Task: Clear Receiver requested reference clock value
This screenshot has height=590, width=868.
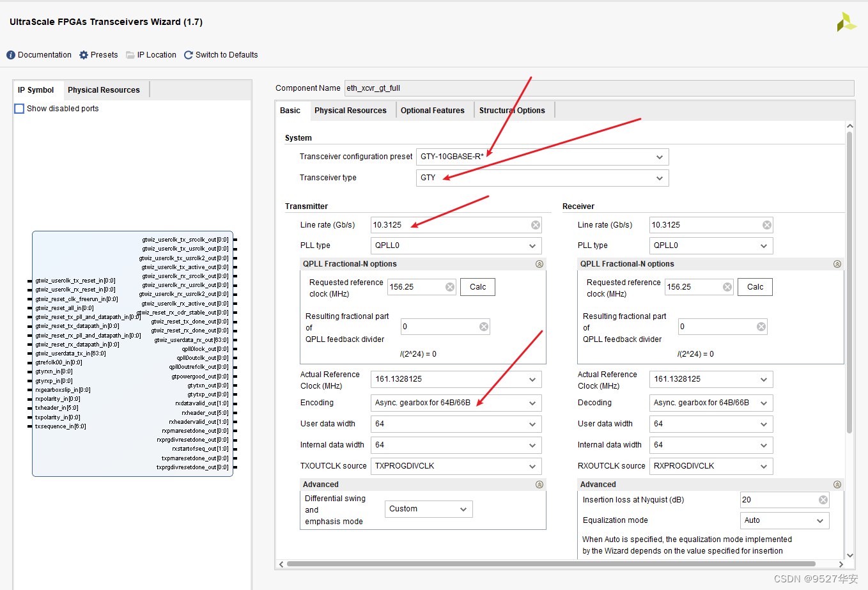Action: click(727, 287)
